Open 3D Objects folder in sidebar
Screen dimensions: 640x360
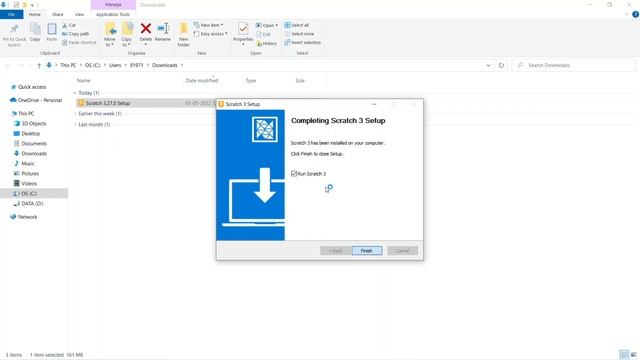33,123
